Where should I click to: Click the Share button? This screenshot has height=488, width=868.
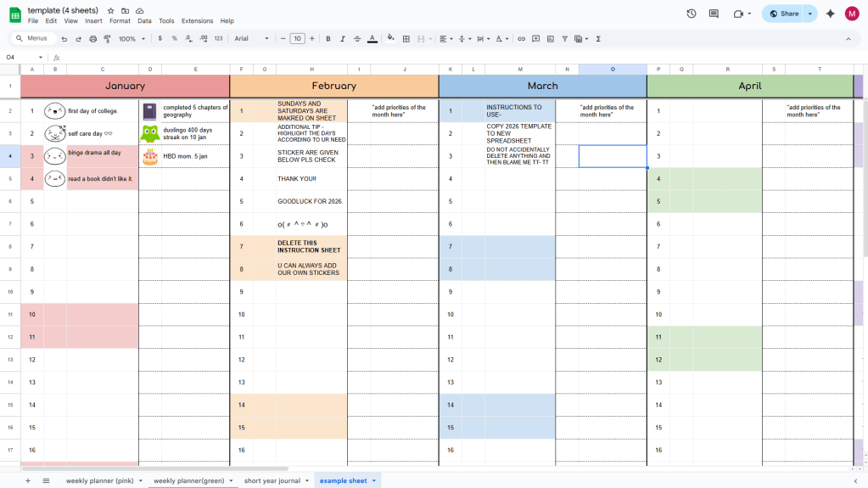(x=783, y=14)
